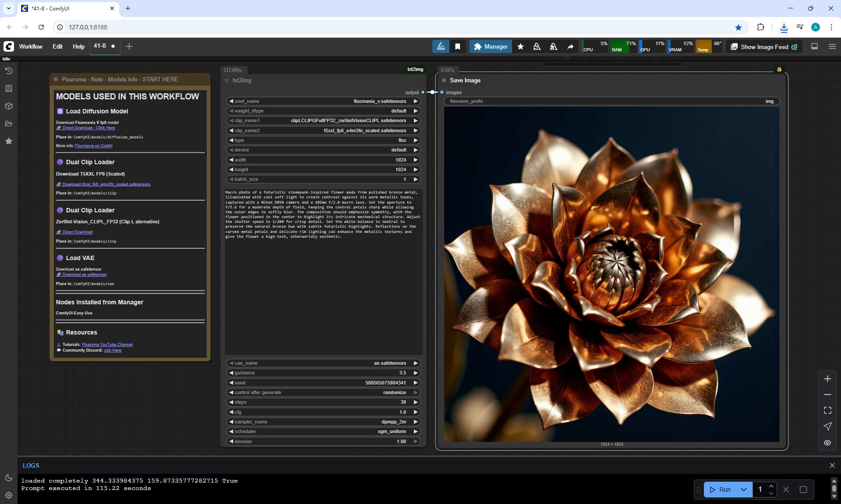This screenshot has width=841, height=504.
Task: Click the zoom in plus button
Action: click(x=827, y=379)
